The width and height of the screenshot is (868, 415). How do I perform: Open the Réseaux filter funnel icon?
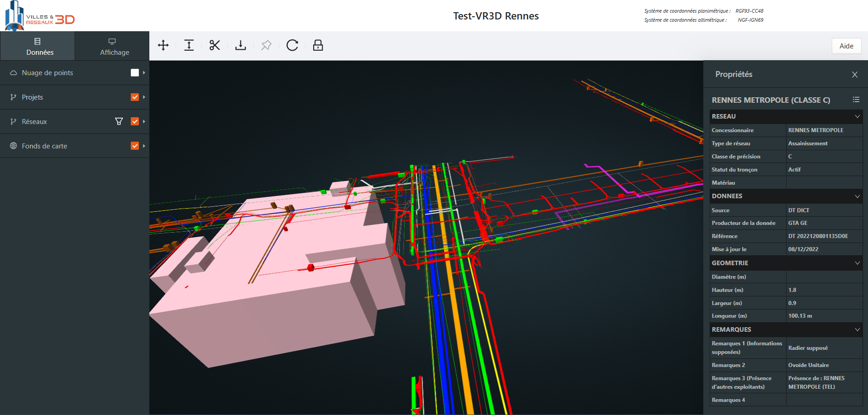[x=119, y=121]
